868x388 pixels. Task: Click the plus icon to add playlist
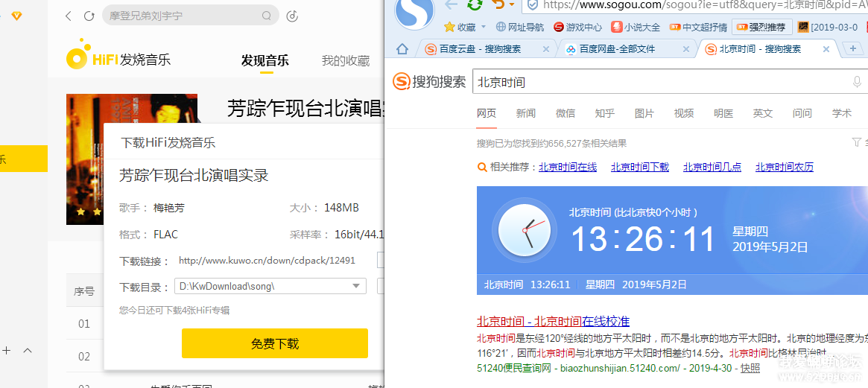click(6, 350)
